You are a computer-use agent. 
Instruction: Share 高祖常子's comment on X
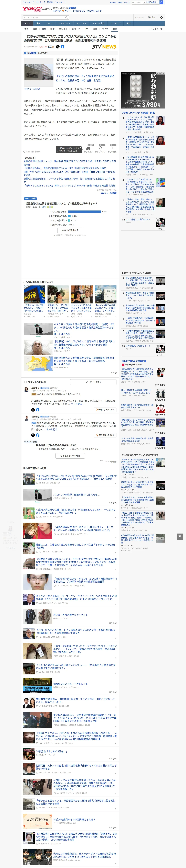click(33, 410)
